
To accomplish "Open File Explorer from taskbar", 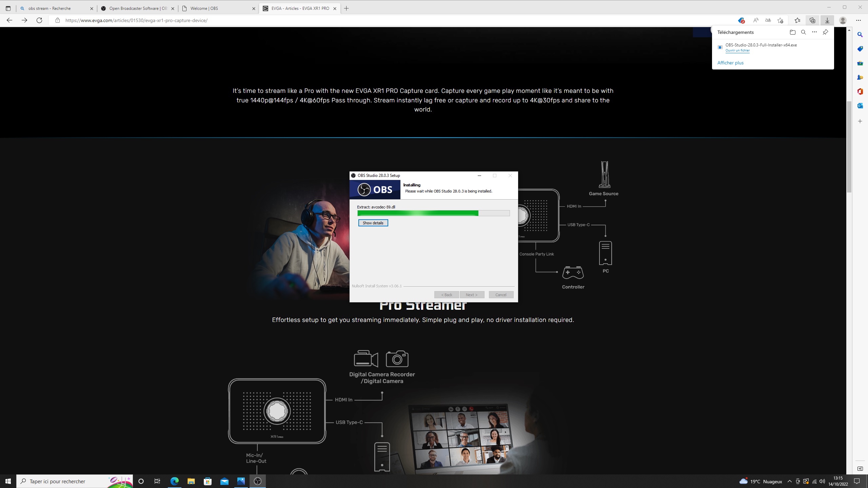I will click(x=191, y=481).
